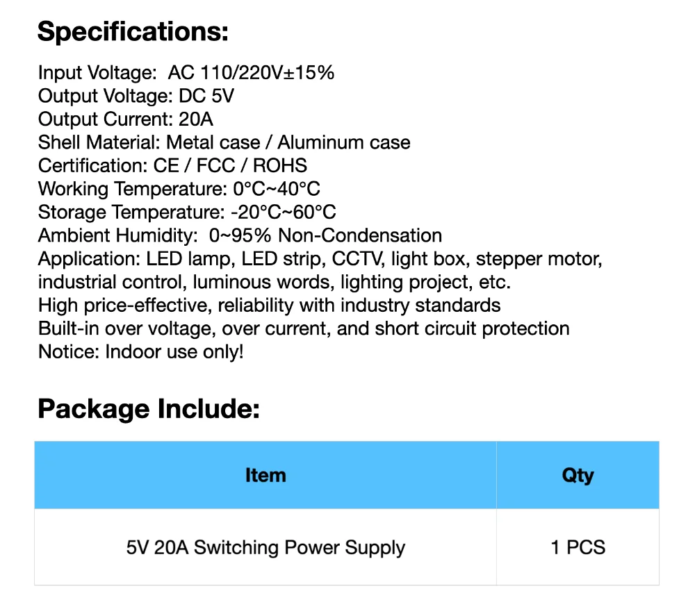Click the Output Current 20A line
The height and width of the screenshot is (616, 695).
click(x=125, y=119)
